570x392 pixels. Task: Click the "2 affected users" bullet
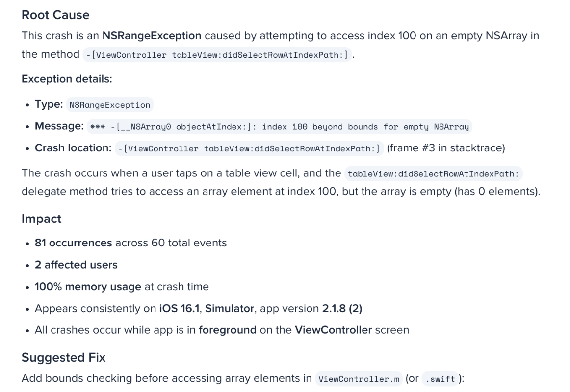point(76,265)
